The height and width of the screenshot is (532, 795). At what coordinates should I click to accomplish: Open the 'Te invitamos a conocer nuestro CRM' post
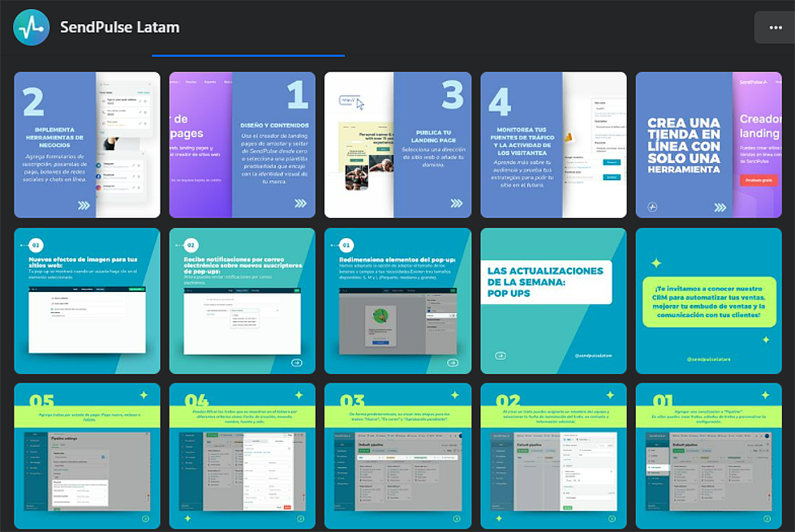pos(709,301)
